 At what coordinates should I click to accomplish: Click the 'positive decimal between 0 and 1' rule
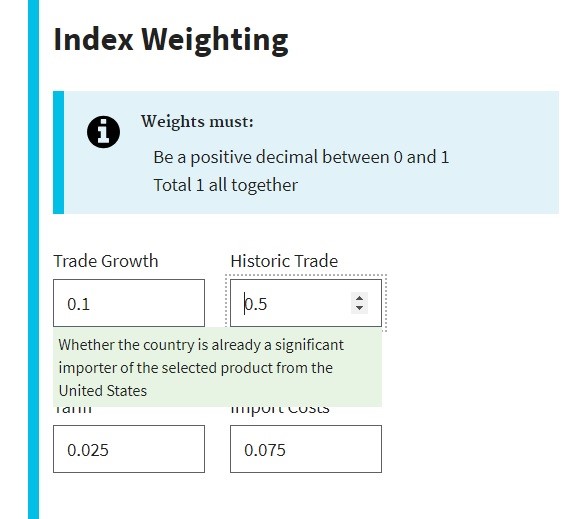(x=301, y=157)
